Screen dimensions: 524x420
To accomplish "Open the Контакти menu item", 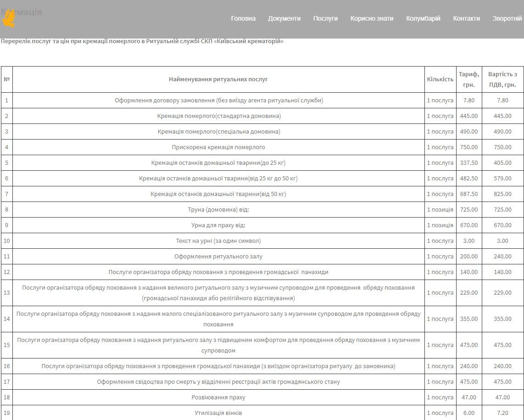I will pyautogui.click(x=466, y=18).
